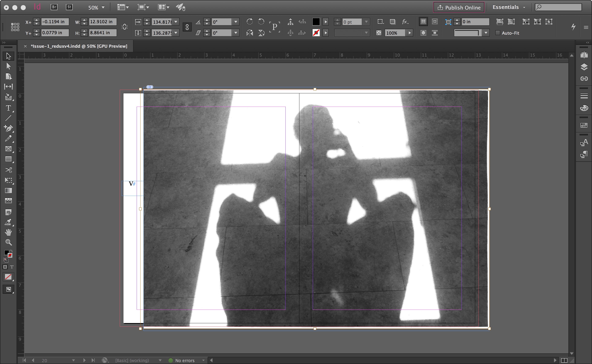Image resolution: width=592 pixels, height=364 pixels.
Task: Click the No errors preflight status
Action: [x=184, y=360]
